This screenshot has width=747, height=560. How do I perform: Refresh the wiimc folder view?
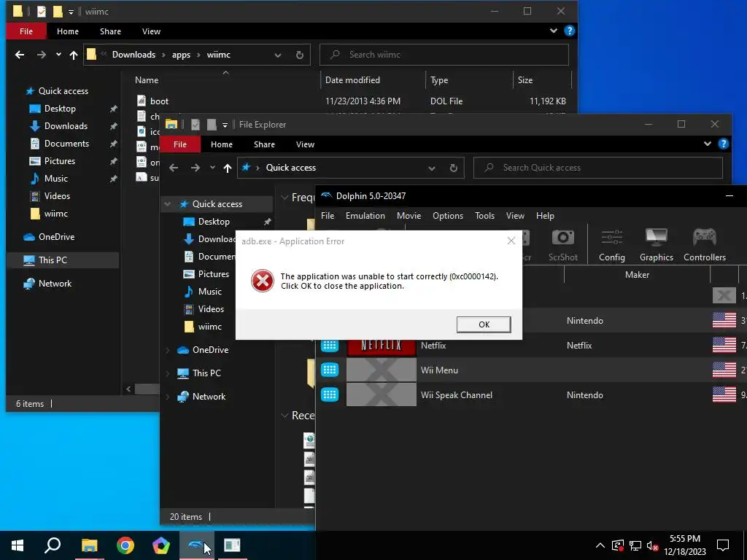[x=300, y=55]
